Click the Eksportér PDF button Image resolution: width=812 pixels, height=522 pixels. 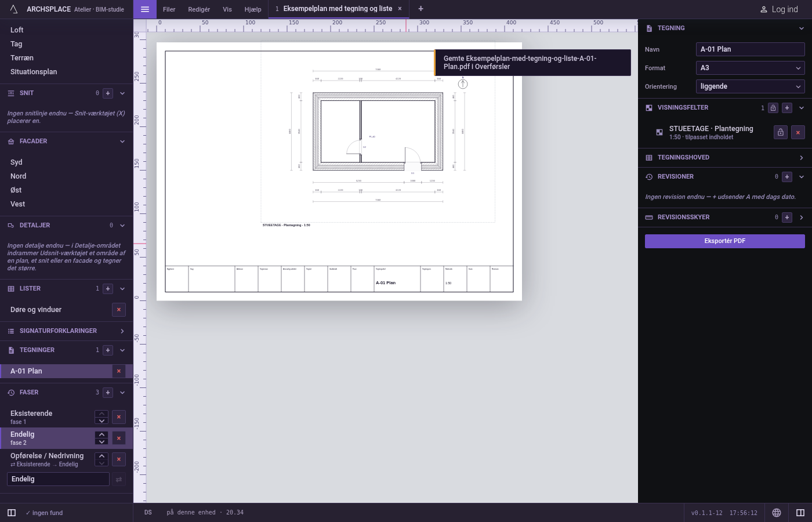pyautogui.click(x=725, y=241)
